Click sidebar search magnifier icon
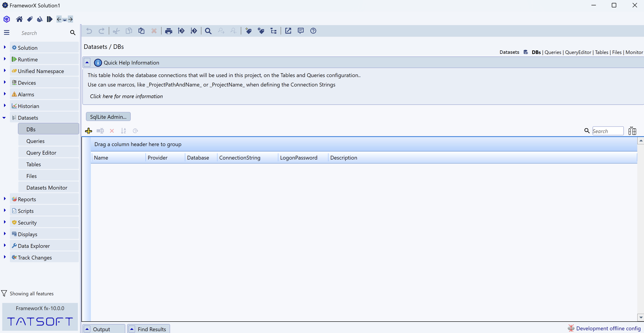 [73, 33]
